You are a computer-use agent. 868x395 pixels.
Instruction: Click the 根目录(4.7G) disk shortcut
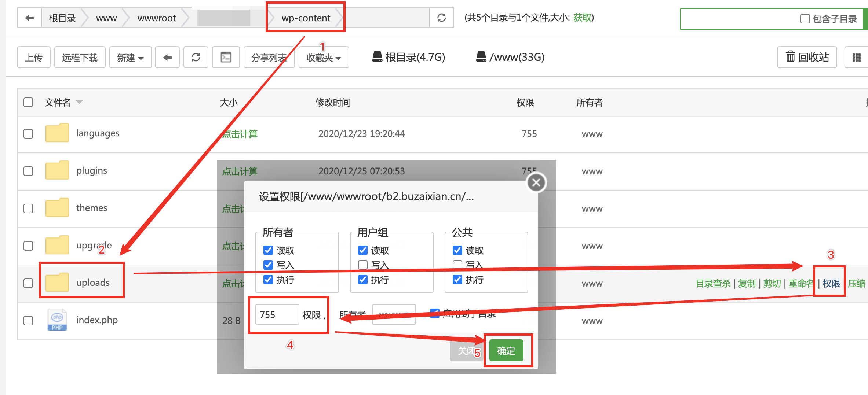pyautogui.click(x=408, y=57)
